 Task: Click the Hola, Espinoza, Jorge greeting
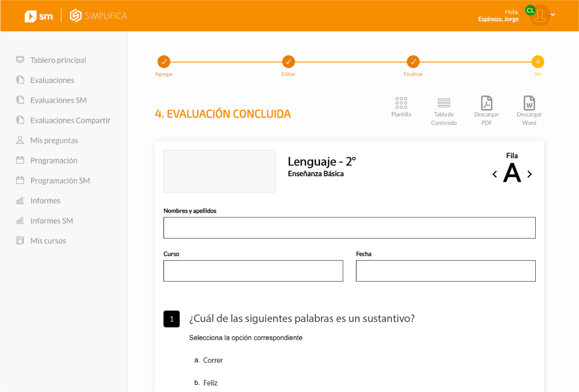499,16
